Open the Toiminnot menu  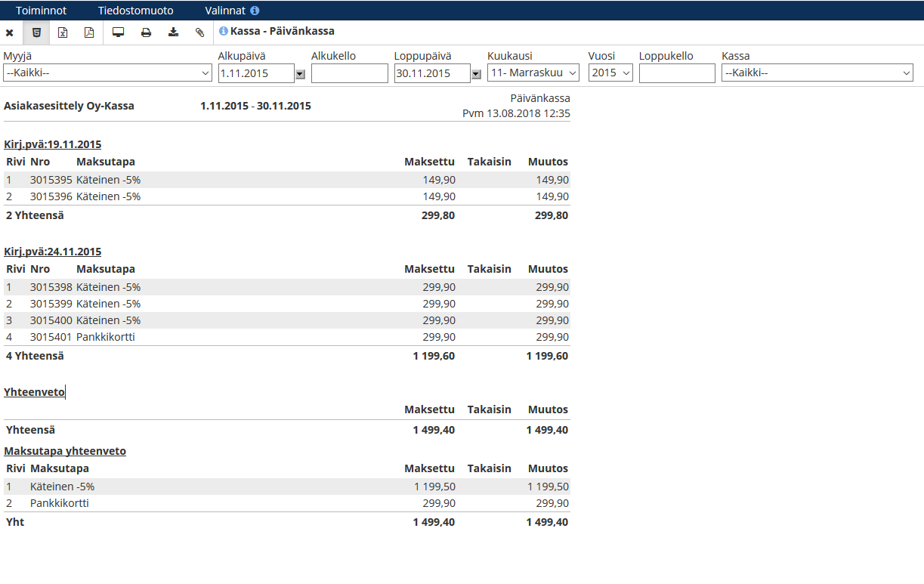click(42, 11)
